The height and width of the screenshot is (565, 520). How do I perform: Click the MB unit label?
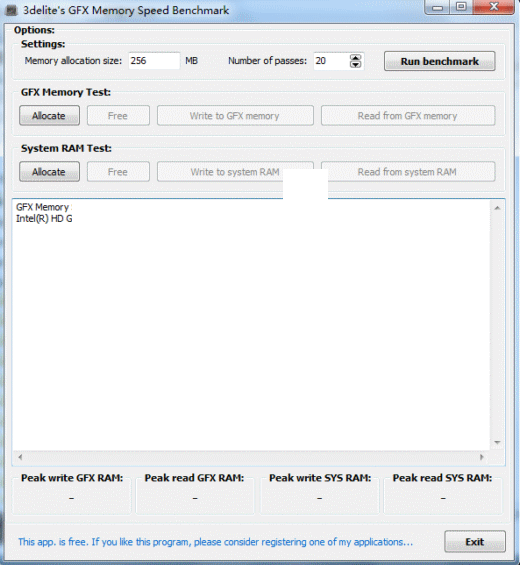pos(191,61)
